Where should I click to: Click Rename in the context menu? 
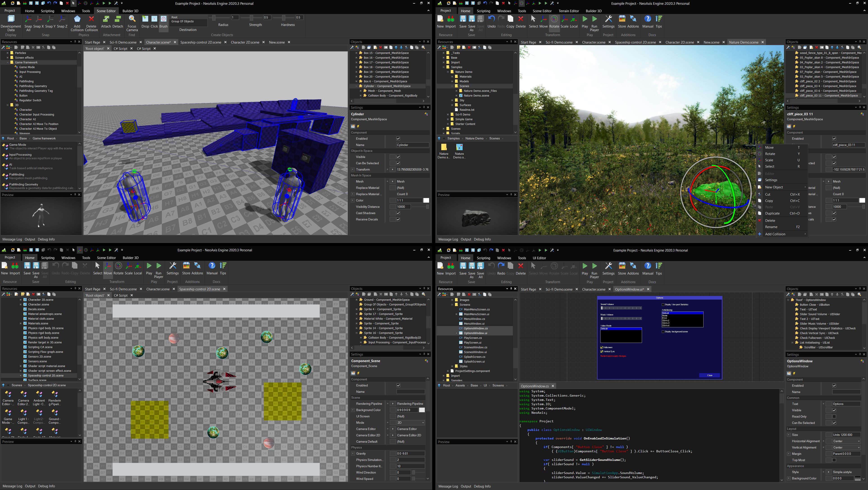771,227
